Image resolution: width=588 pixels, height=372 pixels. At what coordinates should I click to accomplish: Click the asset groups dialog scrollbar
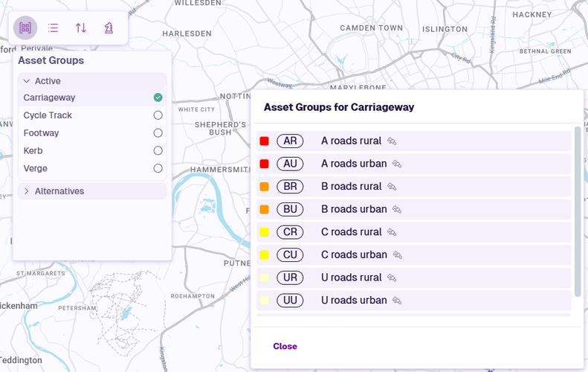coord(578,211)
